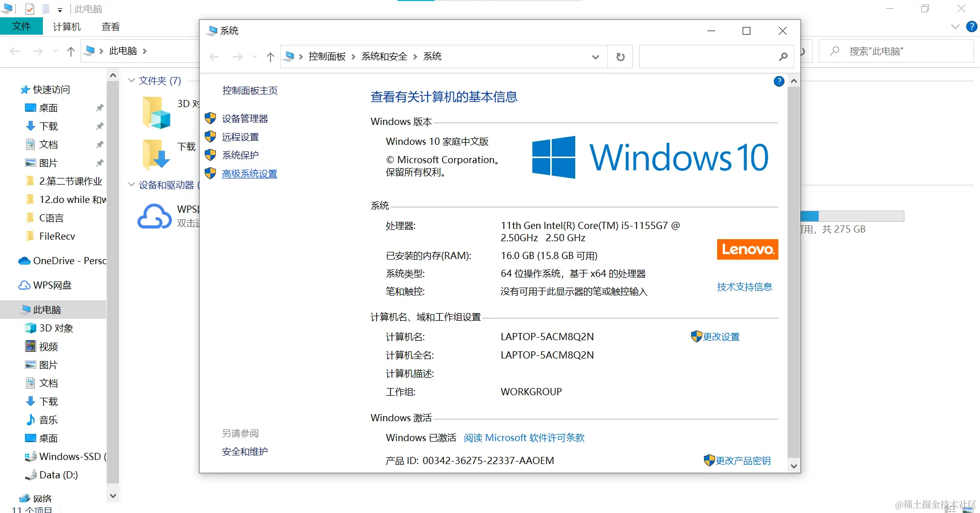Click the System window down scroll arrow
Screen dimensions: 980x513
(794, 466)
